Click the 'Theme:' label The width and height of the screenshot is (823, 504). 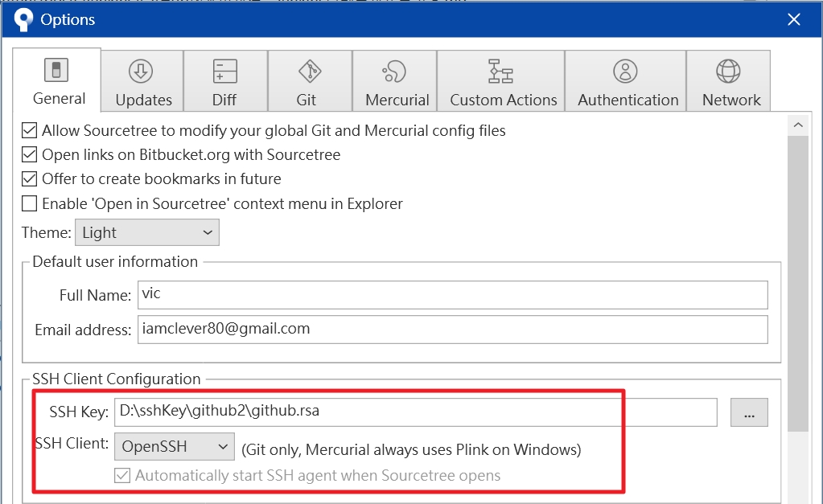pos(46,232)
